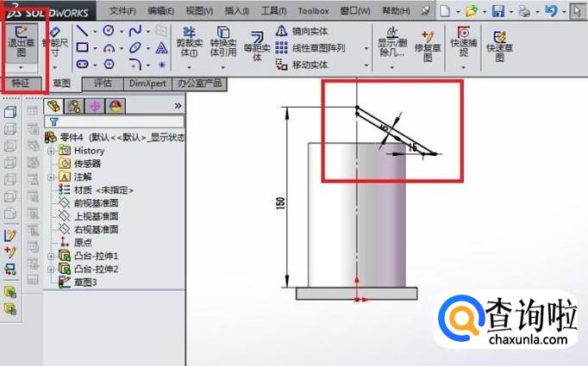Select the Line sketch tool
This screenshot has width=588, height=366.
(82, 31)
